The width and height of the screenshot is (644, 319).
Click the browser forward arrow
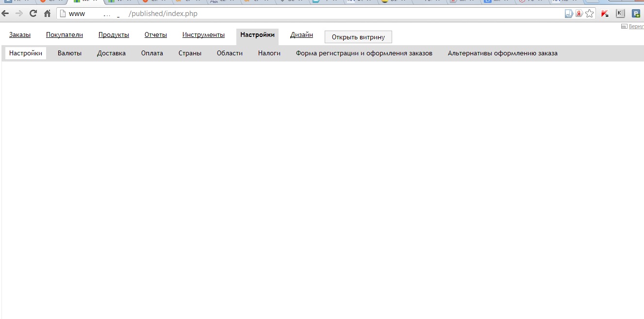tap(19, 14)
